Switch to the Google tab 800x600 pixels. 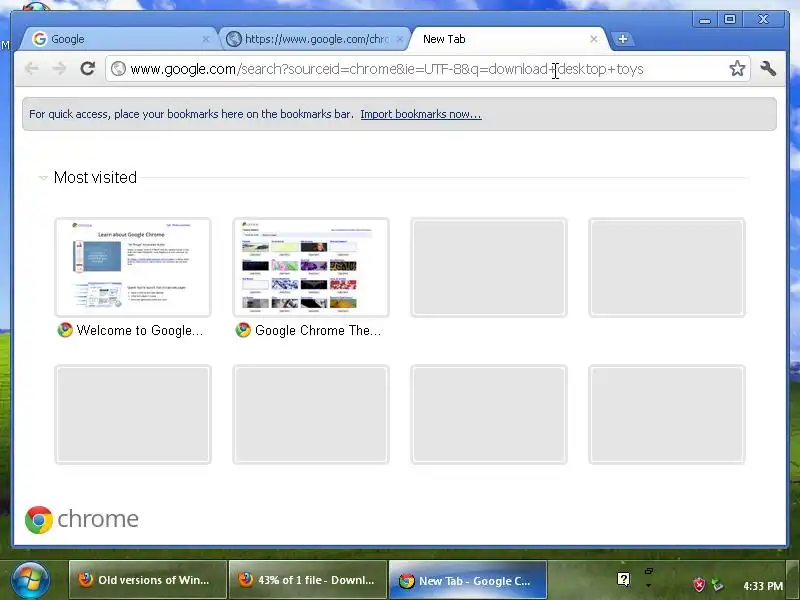click(120, 39)
